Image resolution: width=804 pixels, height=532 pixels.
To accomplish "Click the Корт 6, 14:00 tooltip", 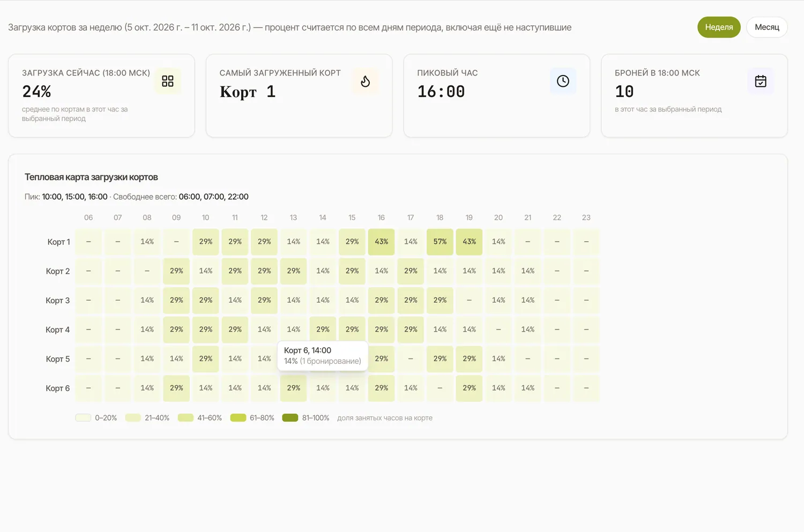I will click(323, 356).
